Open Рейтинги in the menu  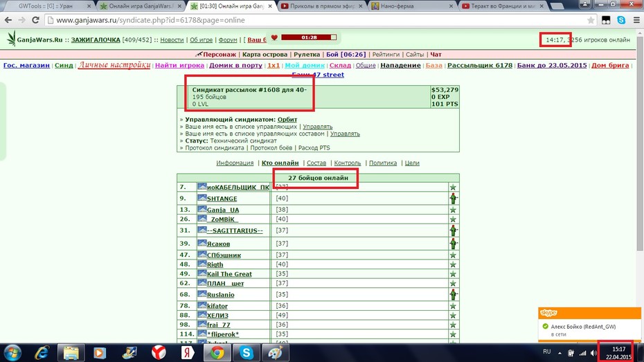click(386, 54)
